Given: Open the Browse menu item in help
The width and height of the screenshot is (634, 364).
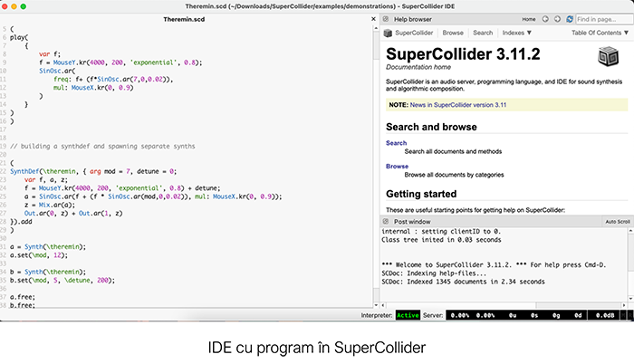Looking at the screenshot, I should (453, 33).
